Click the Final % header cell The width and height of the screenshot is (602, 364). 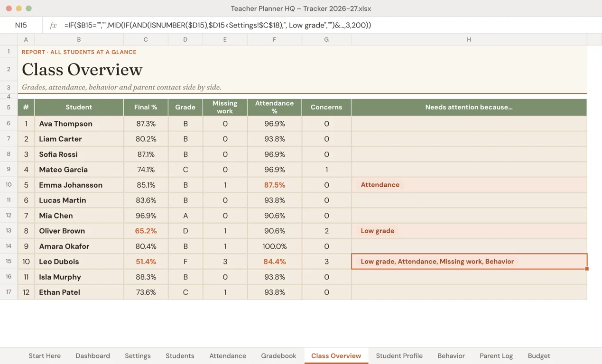coord(146,107)
